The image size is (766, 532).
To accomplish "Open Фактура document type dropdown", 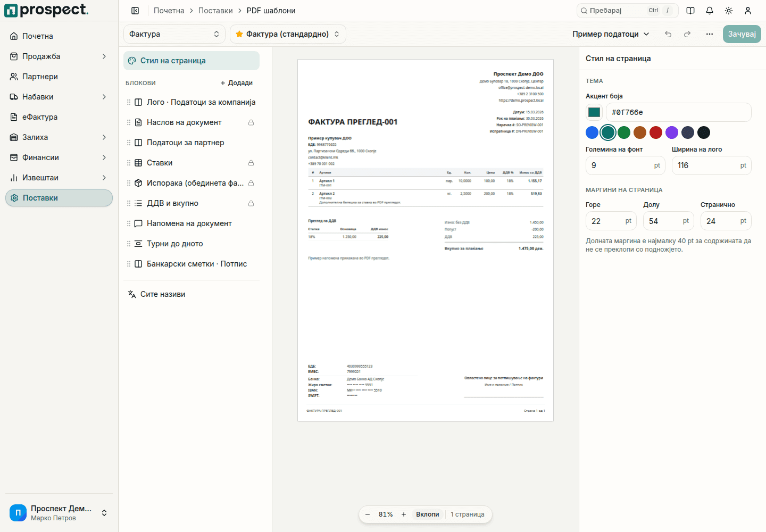I will (174, 34).
